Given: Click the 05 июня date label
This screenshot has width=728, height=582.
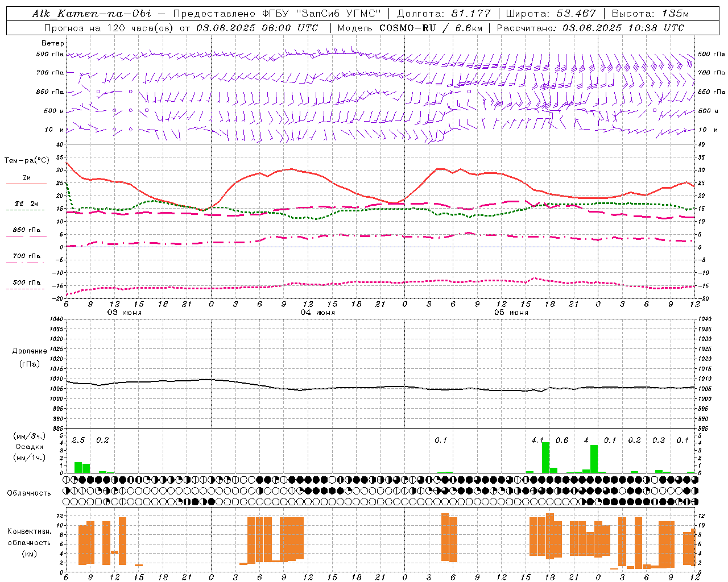Looking at the screenshot, I should point(511,313).
